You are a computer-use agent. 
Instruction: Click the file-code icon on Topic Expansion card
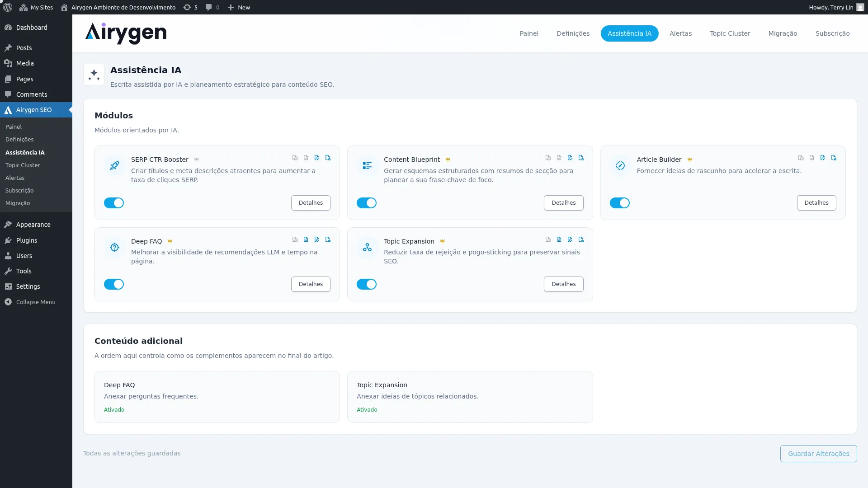click(559, 239)
